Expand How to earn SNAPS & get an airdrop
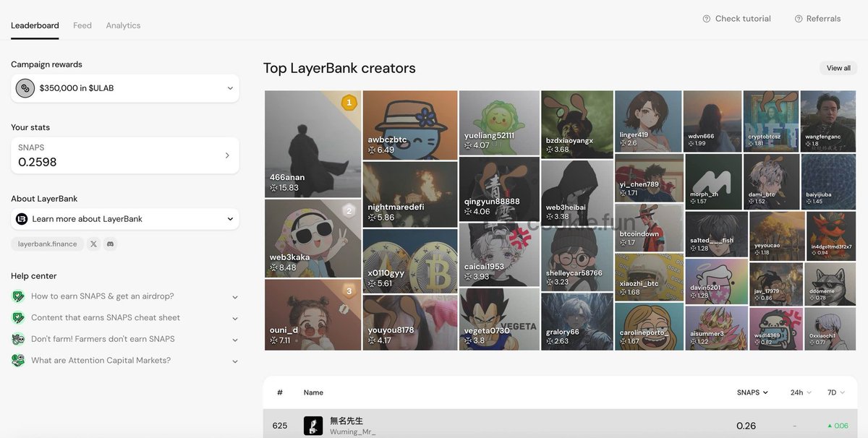 [x=125, y=296]
